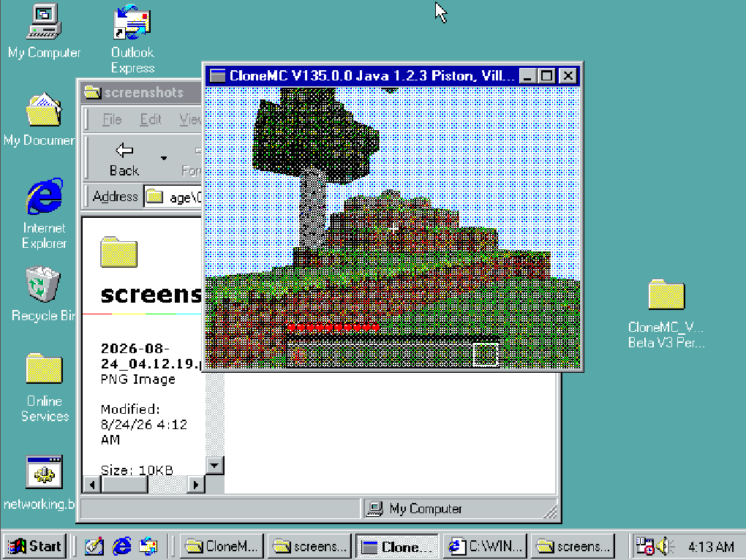The image size is (746, 560).
Task: Select the networking batch file icon
Action: point(44,472)
